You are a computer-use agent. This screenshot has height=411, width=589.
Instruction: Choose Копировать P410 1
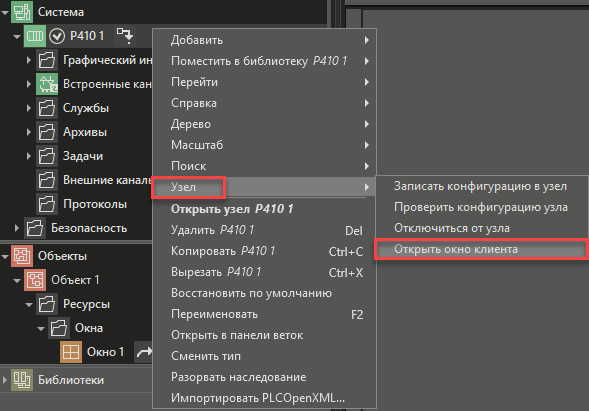(x=264, y=251)
